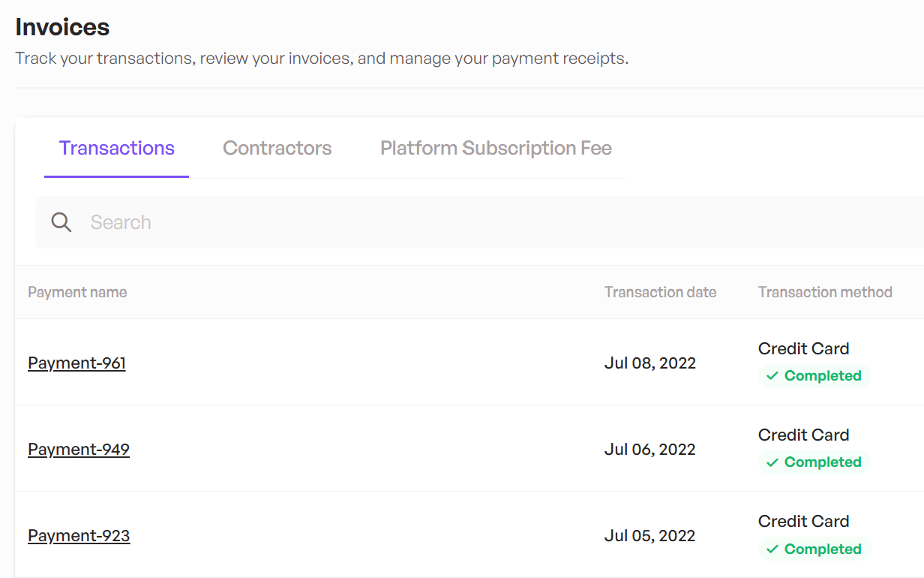Switch to the Transactions tab

point(117,148)
